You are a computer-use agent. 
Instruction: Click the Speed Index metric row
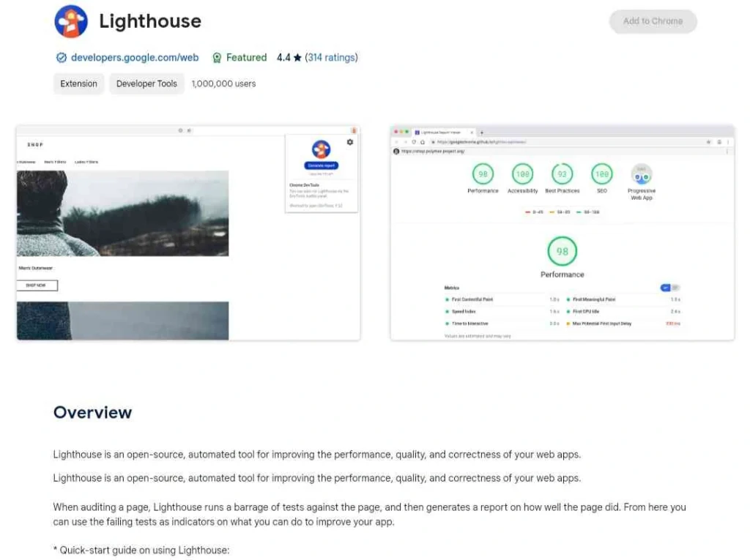(502, 311)
